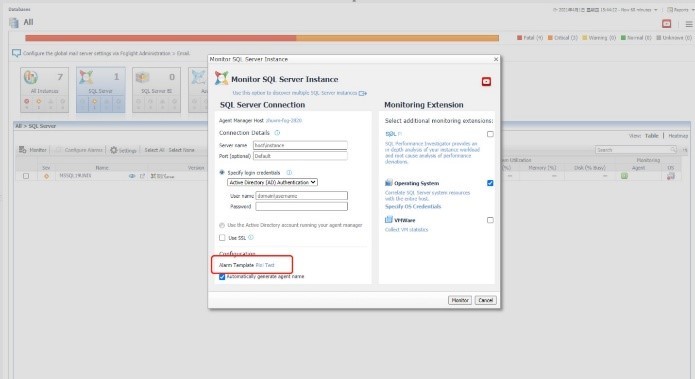Click the VMware extension icon
Screen dimensions: 695x379
(389, 219)
